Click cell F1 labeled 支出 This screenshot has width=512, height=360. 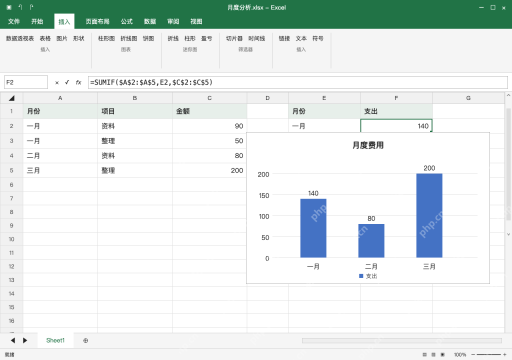click(396, 111)
